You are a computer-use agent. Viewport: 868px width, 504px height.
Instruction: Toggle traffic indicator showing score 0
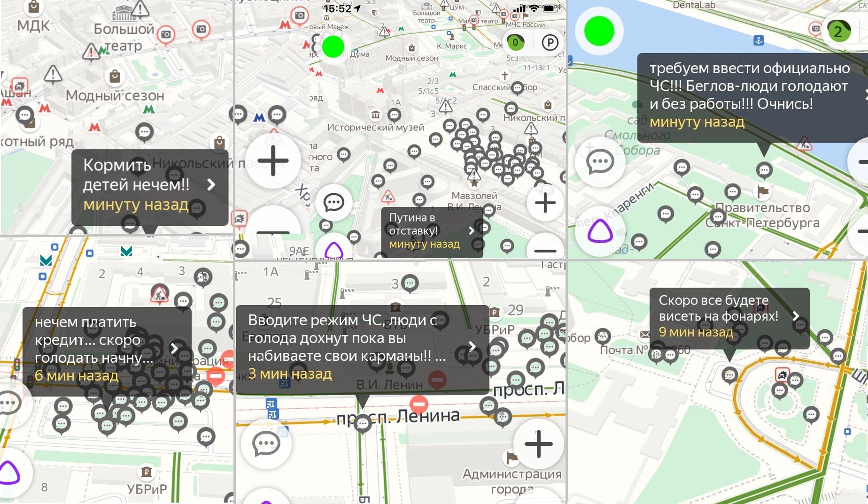(x=516, y=43)
